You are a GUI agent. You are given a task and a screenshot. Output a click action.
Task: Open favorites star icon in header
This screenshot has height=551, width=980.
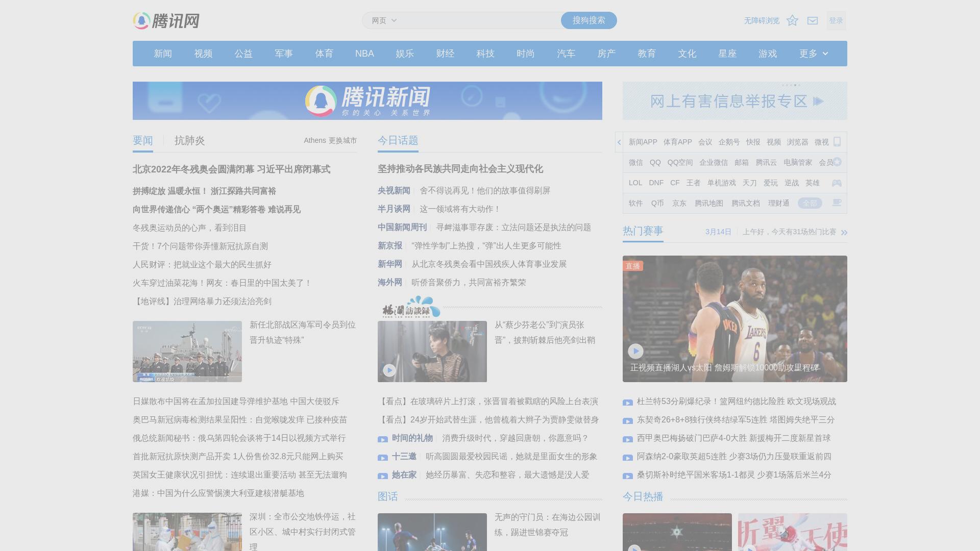[792, 20]
